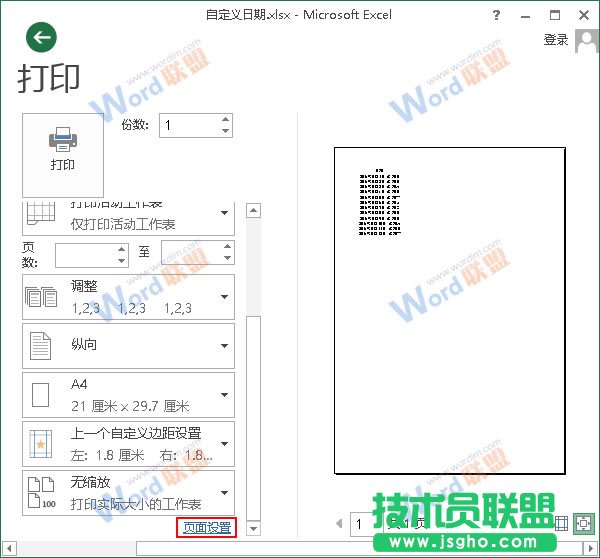
Task: Maximize the Excel window
Action: [x=555, y=15]
